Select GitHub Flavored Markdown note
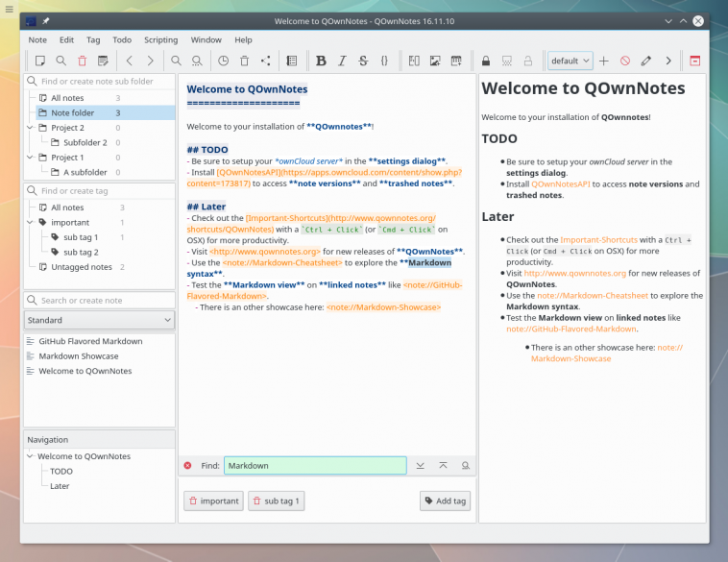This screenshot has width=728, height=562. 90,341
